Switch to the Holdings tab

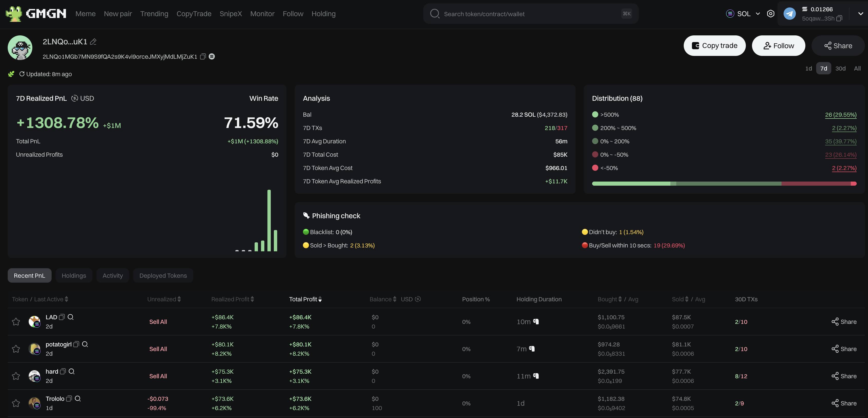click(74, 276)
